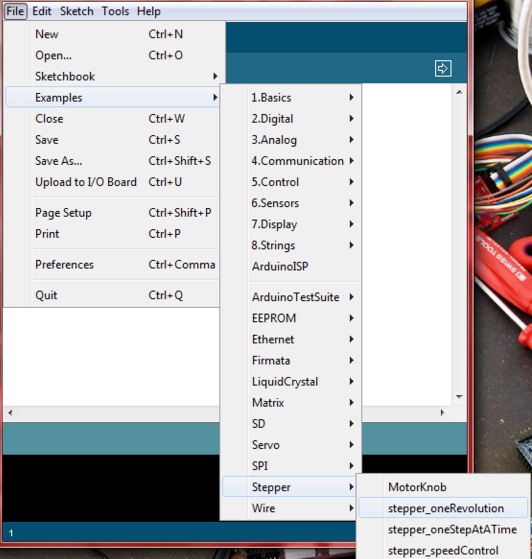Open the ArduinoISP example
This screenshot has height=559, width=532.
[x=291, y=266]
